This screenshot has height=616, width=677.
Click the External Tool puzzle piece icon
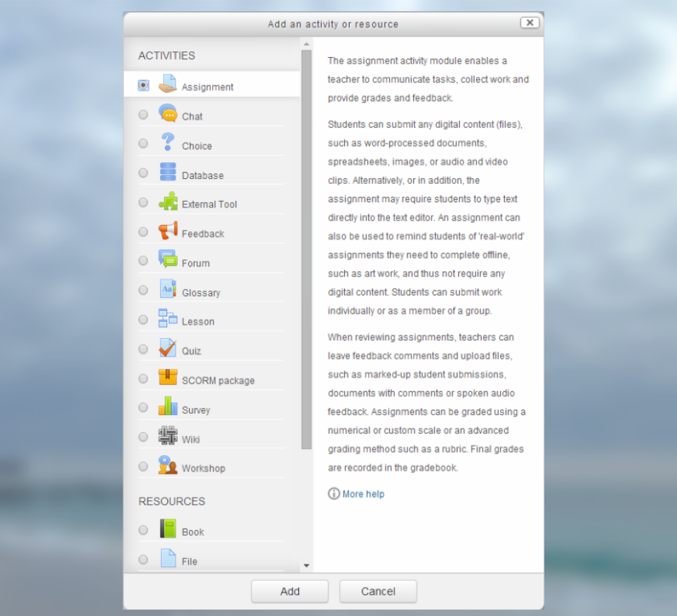pyautogui.click(x=168, y=201)
